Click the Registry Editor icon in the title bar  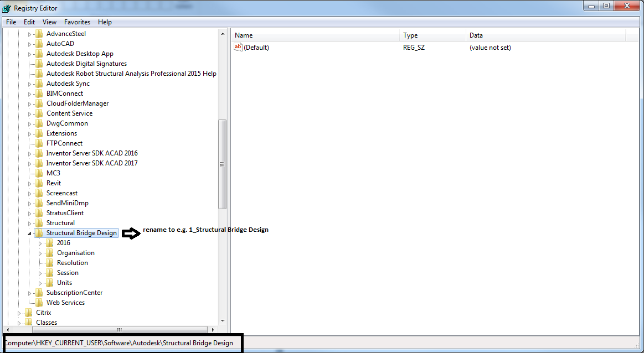(x=7, y=8)
